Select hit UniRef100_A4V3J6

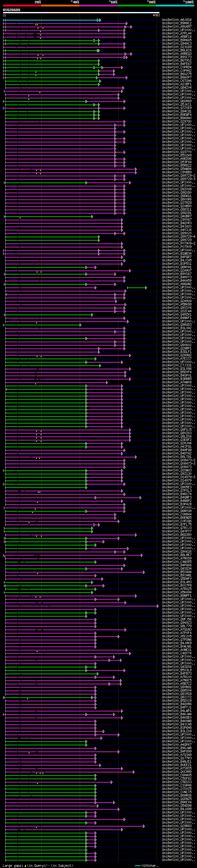point(177,230)
